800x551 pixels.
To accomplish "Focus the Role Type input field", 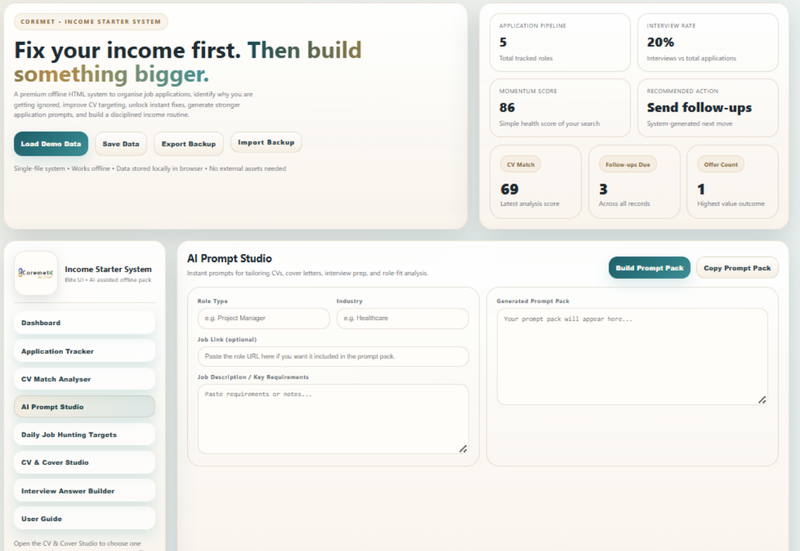I will [x=264, y=318].
